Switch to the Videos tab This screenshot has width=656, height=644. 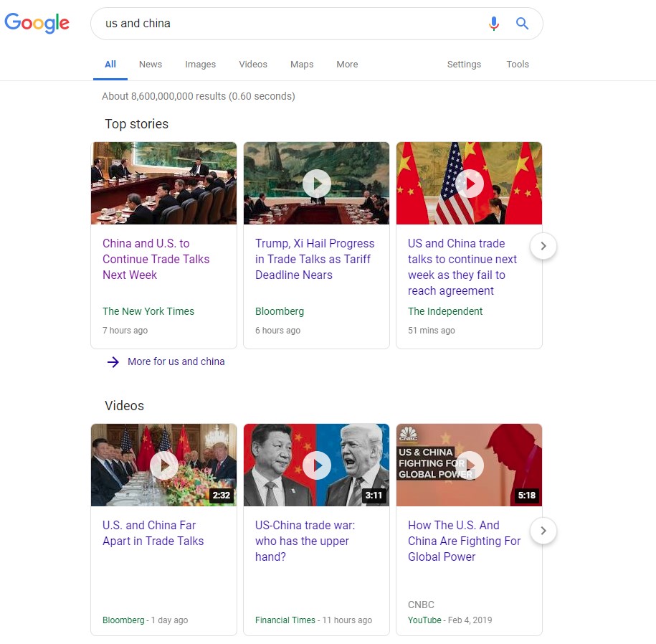click(253, 65)
